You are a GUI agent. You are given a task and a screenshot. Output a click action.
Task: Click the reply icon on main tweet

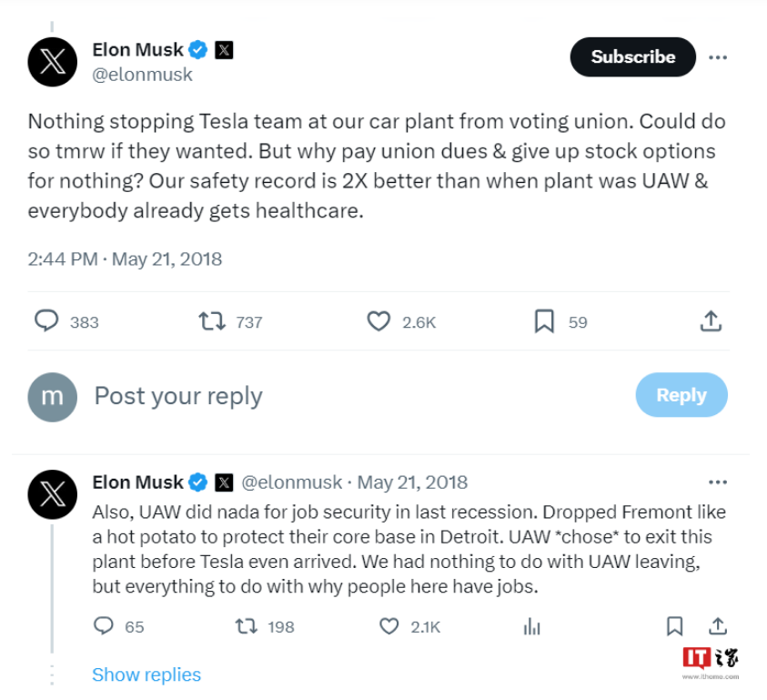coord(46,321)
